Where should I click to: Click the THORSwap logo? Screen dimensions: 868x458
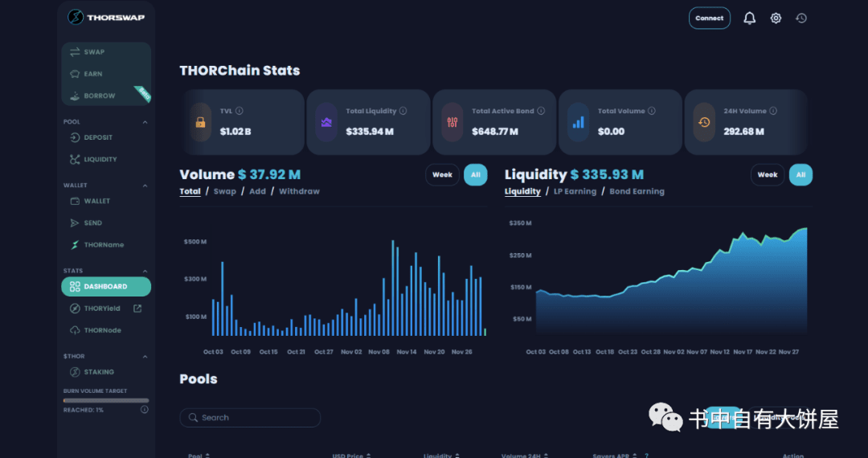(x=106, y=18)
